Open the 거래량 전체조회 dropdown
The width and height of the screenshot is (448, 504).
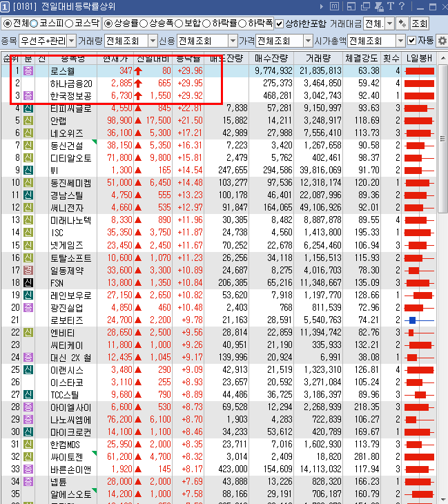(x=153, y=41)
